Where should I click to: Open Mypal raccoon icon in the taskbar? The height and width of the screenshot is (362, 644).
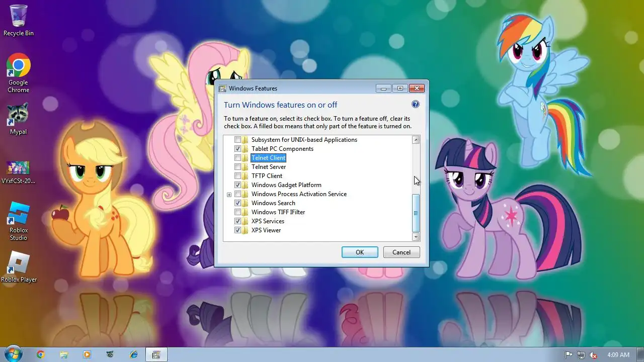pyautogui.click(x=110, y=354)
